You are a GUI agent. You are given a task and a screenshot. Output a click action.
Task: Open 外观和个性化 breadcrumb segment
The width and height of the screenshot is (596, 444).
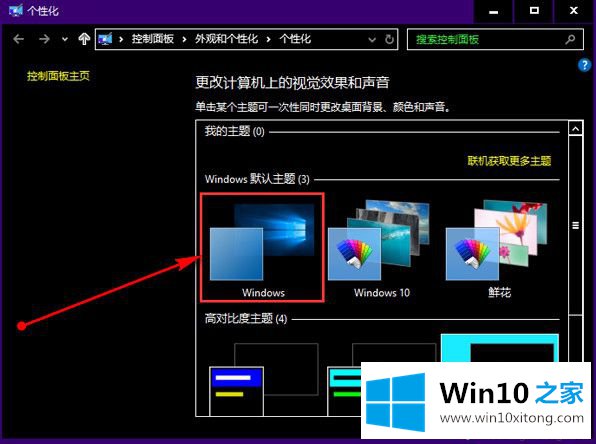[227, 39]
